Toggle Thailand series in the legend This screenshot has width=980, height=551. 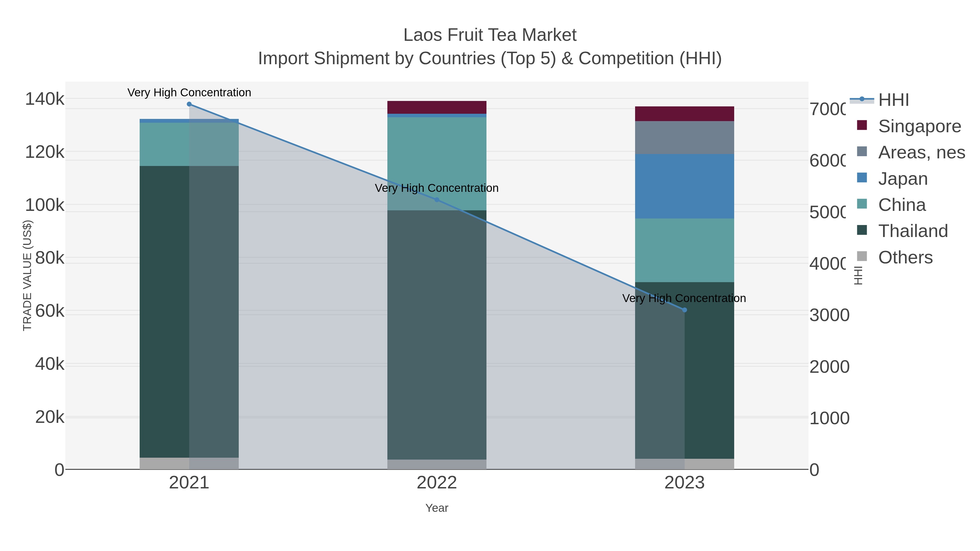902,231
